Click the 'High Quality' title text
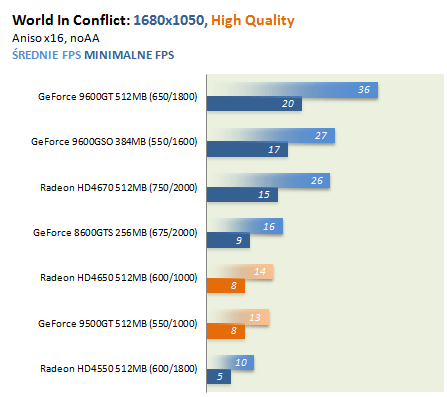This screenshot has width=447, height=397. click(253, 21)
